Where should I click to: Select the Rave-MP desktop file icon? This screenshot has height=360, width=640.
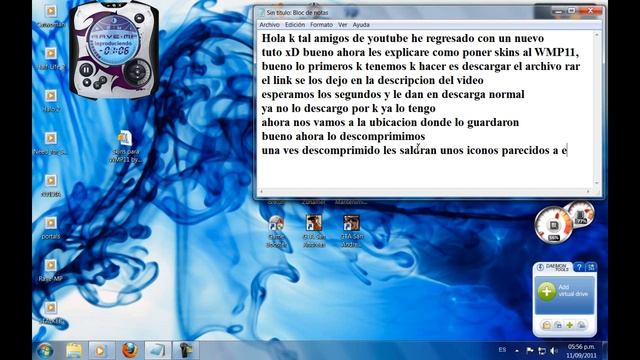point(51,270)
